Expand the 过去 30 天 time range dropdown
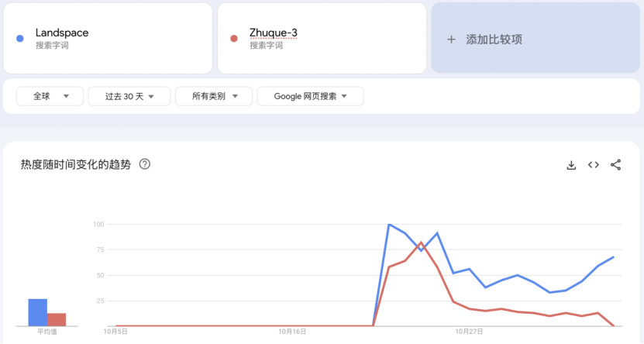644x344 pixels. [x=129, y=96]
